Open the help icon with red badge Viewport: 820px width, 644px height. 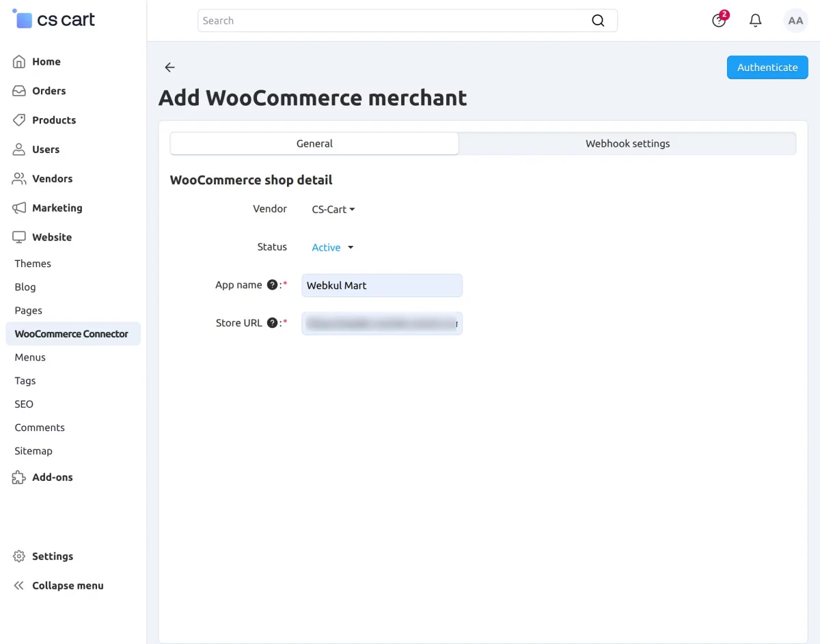pos(720,20)
